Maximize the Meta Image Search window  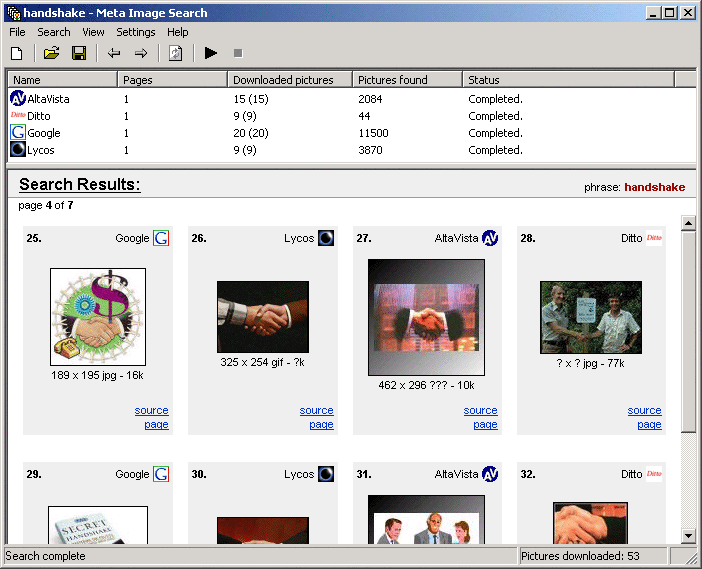tap(669, 13)
